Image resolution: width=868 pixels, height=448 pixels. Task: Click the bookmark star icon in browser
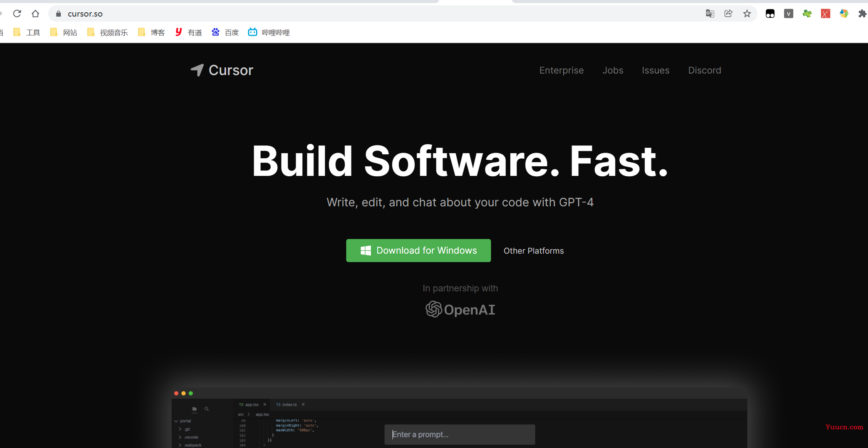click(747, 13)
